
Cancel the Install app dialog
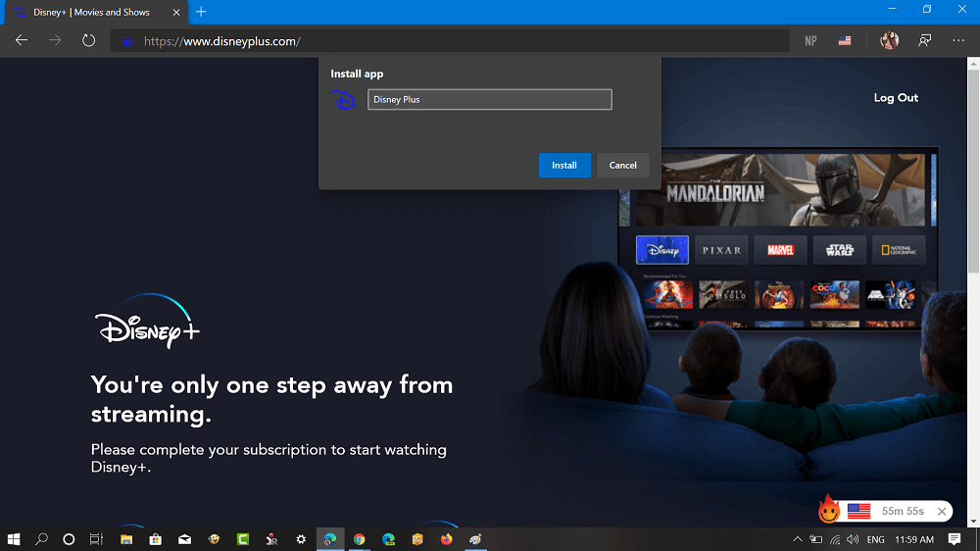click(x=622, y=165)
